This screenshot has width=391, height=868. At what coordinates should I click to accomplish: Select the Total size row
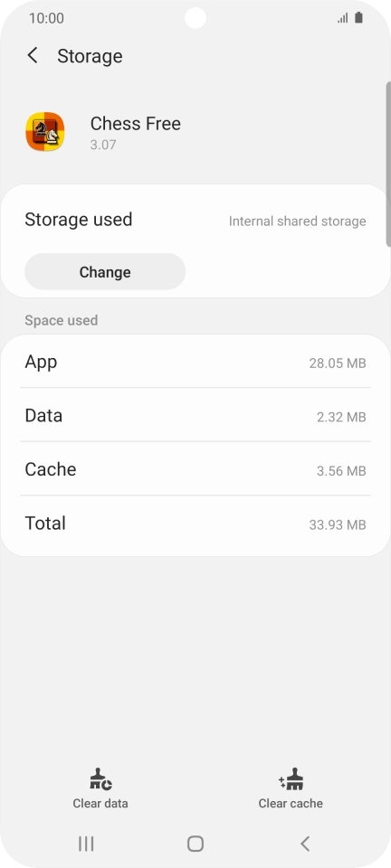[x=195, y=524]
